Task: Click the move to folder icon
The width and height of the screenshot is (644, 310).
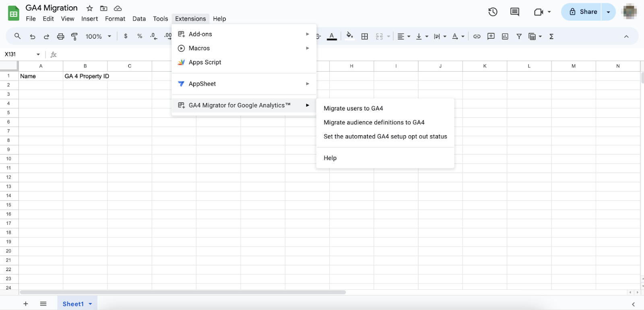Action: (x=104, y=8)
